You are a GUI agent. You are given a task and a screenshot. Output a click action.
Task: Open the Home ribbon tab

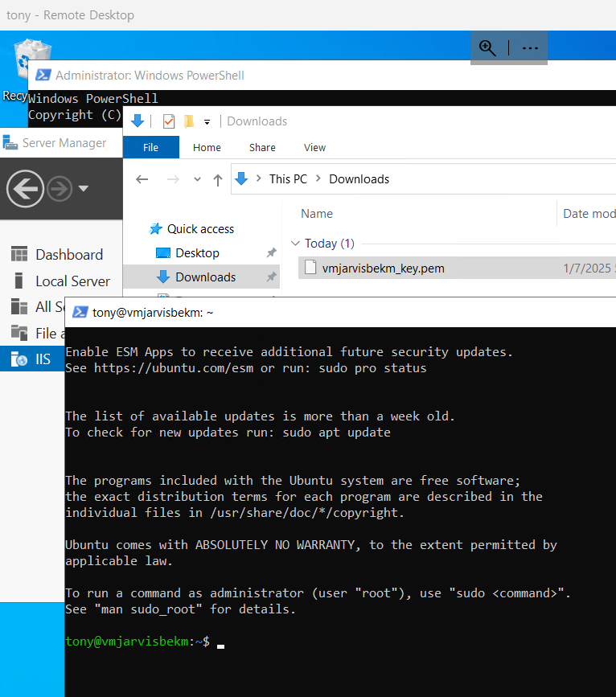click(207, 148)
